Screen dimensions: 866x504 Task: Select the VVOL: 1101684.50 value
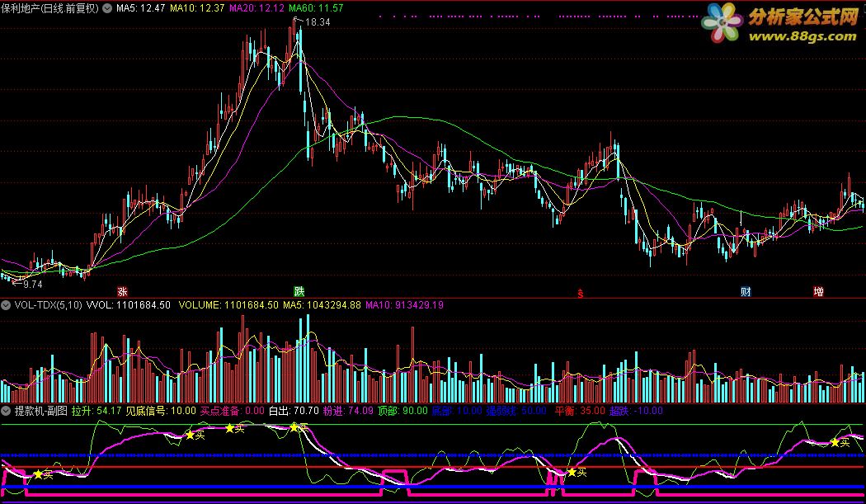tap(128, 305)
